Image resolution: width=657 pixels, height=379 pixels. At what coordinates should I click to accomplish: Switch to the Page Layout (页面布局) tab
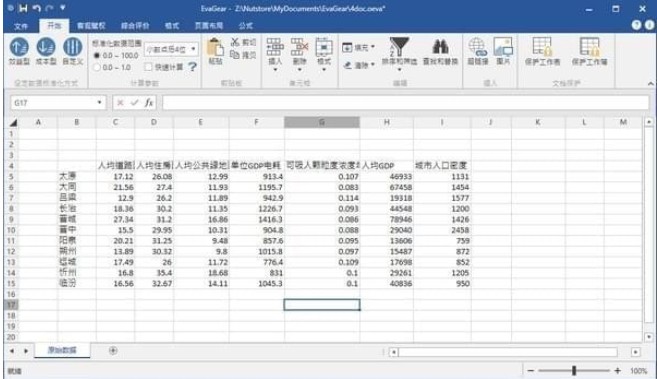click(209, 26)
